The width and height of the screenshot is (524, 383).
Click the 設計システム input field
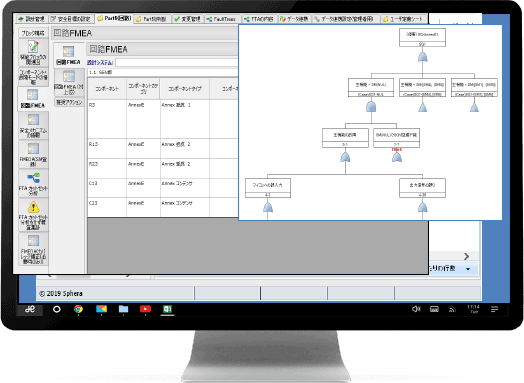(x=177, y=62)
